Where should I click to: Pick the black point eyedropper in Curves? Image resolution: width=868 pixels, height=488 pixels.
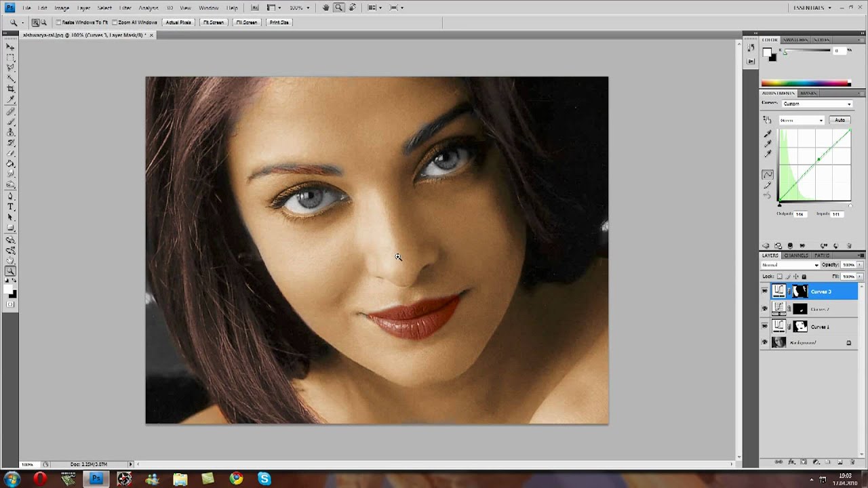(x=768, y=134)
